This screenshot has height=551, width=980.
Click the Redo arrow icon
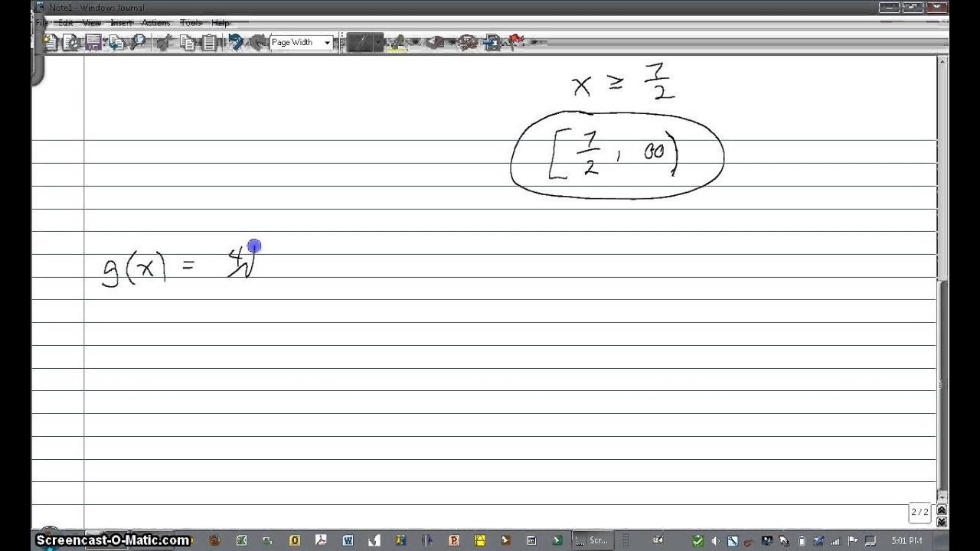(257, 43)
